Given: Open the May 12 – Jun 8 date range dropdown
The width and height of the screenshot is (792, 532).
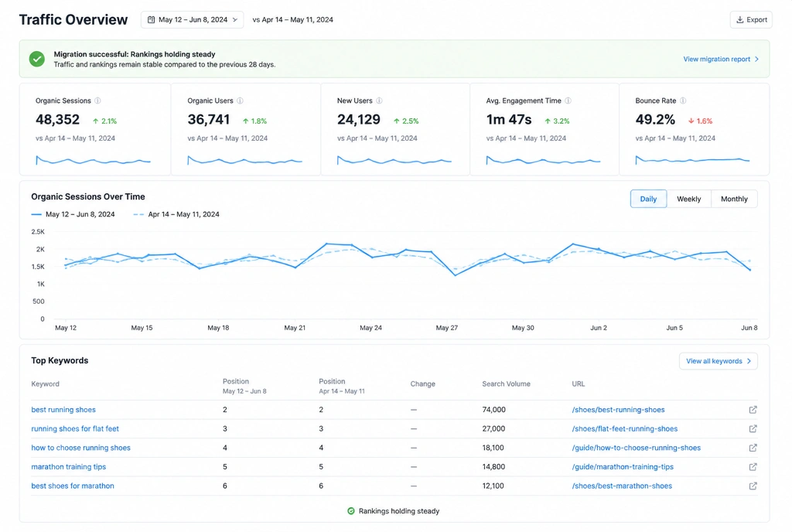Looking at the screenshot, I should 193,19.
